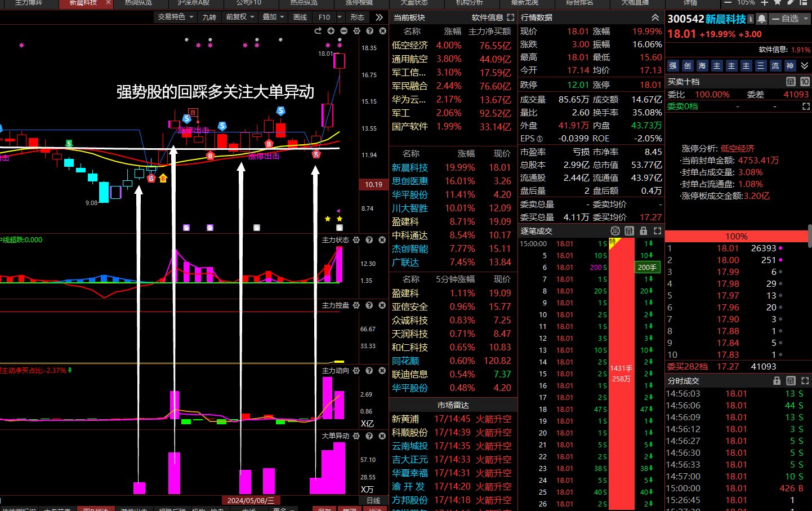Click the chart refresh arrow icon
Image resolution: width=812 pixels, height=511 pixels.
[318, 31]
